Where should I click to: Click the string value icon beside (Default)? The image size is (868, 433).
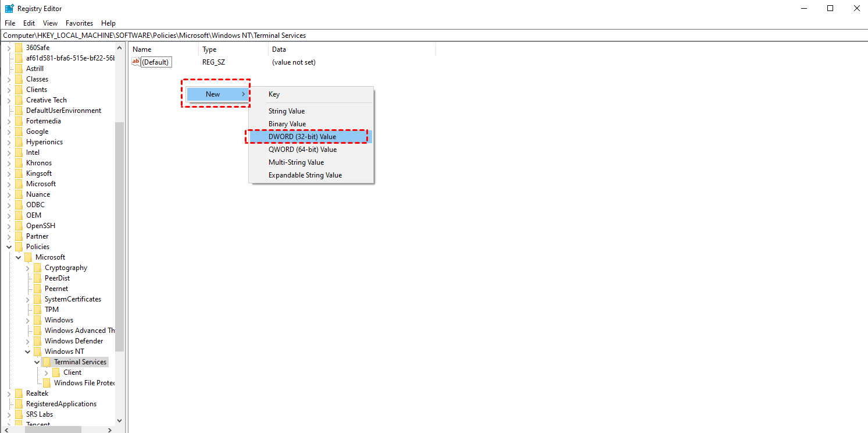[x=137, y=62]
